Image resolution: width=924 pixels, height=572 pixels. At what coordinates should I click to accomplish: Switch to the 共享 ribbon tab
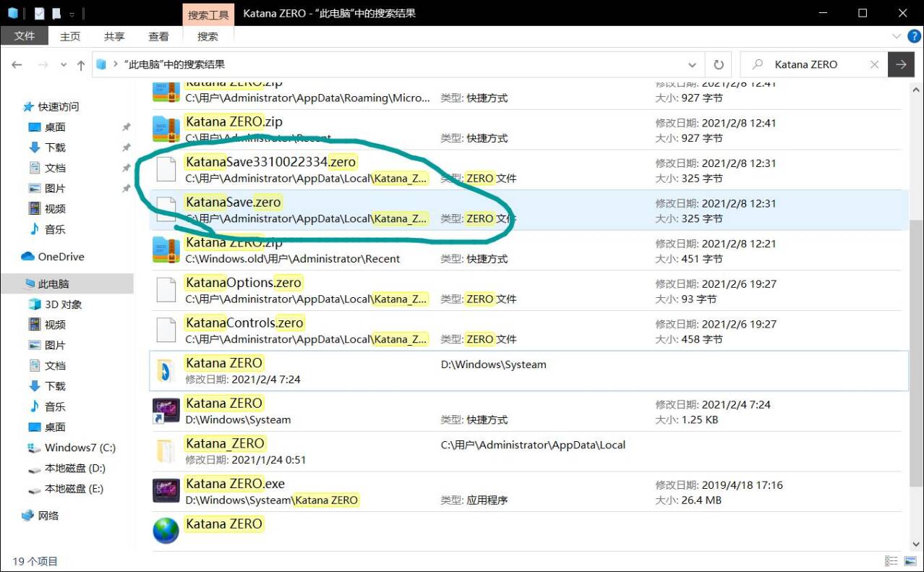[x=114, y=36]
